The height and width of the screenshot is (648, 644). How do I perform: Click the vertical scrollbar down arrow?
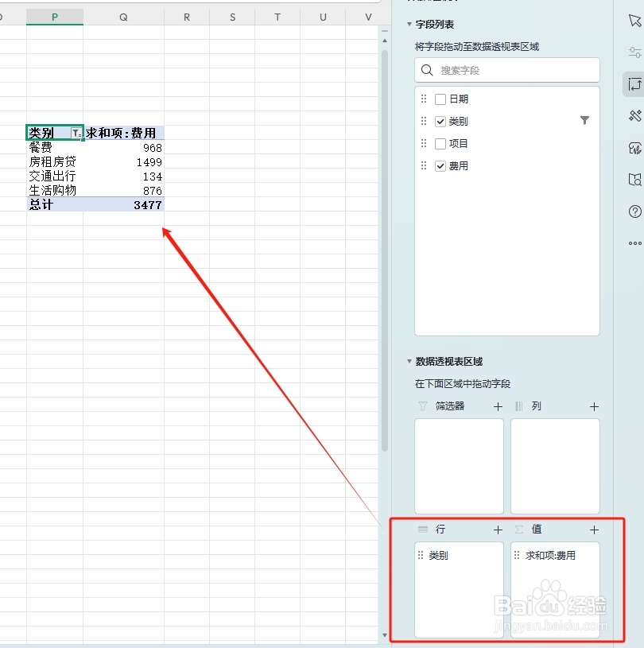(385, 635)
